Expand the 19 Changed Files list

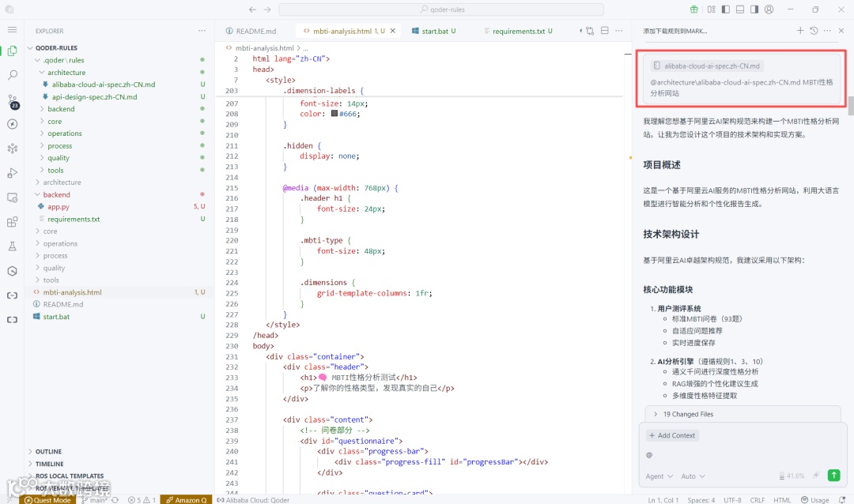pos(743,414)
